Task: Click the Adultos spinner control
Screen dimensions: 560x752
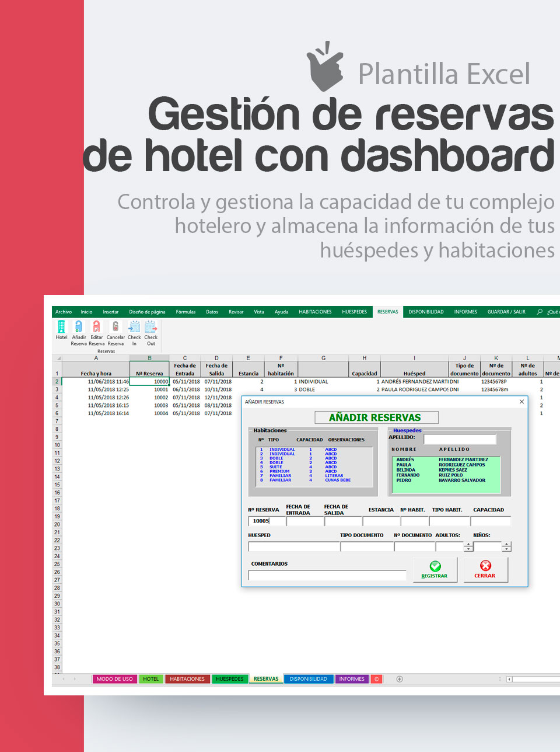Action: click(x=468, y=546)
